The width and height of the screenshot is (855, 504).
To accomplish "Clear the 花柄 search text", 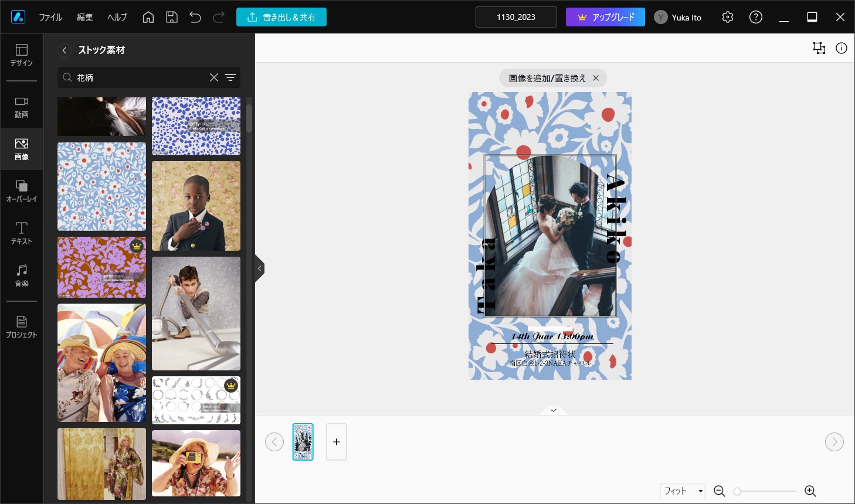I will 214,77.
